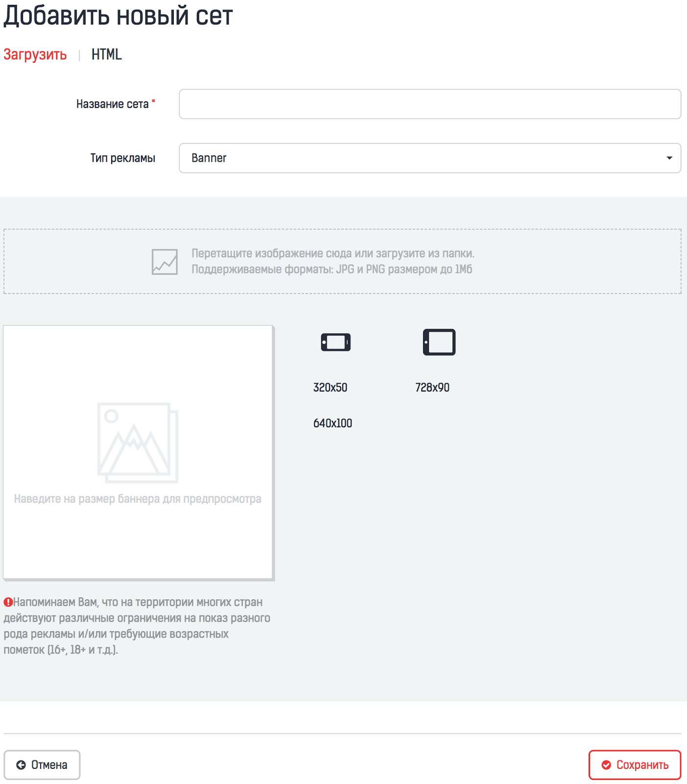Switch to the HTML tab

tap(107, 54)
